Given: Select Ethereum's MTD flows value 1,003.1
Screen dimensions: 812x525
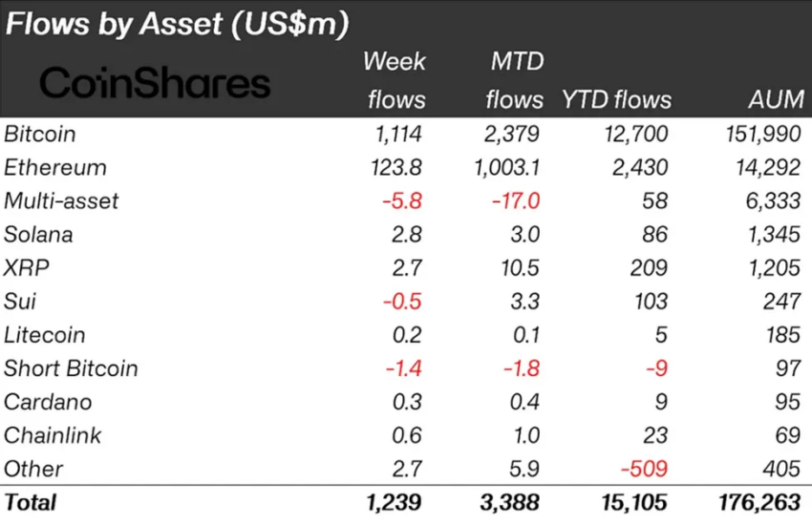Looking at the screenshot, I should [x=506, y=168].
